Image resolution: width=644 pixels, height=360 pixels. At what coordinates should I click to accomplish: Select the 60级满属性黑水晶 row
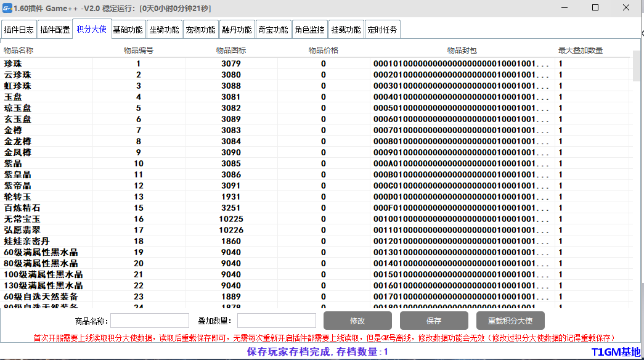tap(315, 252)
